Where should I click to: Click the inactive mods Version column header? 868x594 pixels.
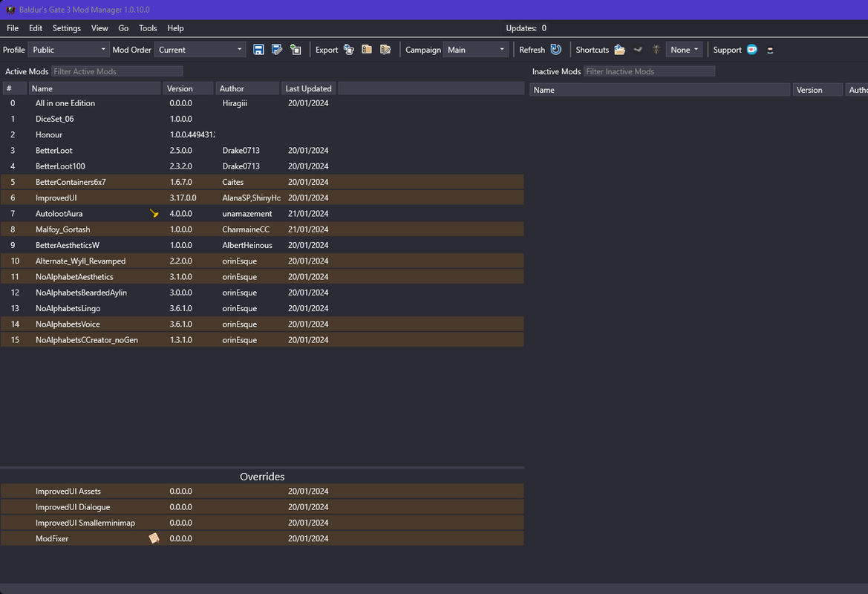tap(818, 90)
